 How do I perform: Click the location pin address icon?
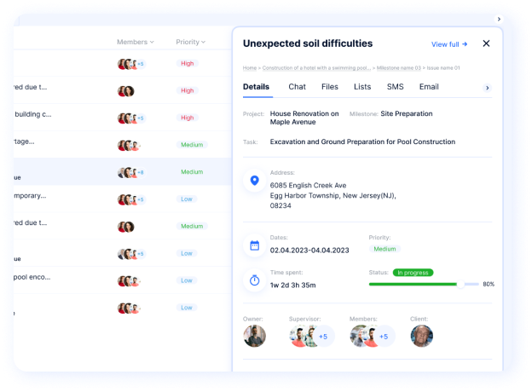(254, 181)
